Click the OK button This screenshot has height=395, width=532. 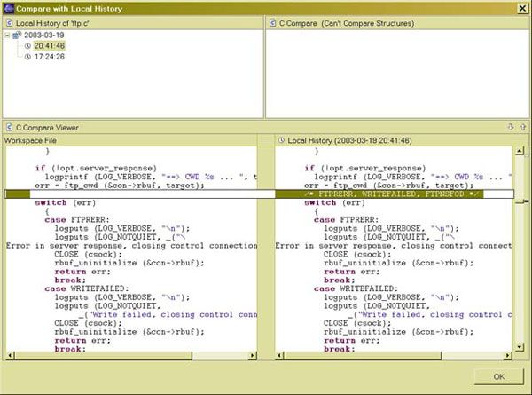click(498, 376)
